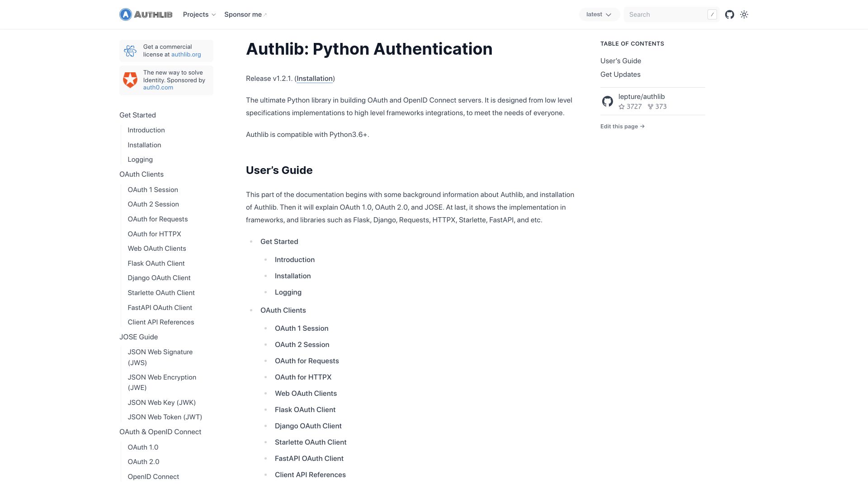This screenshot has width=868, height=488.
Task: Select JSON Web Signature (JWS) in the sidebar
Action: [160, 357]
